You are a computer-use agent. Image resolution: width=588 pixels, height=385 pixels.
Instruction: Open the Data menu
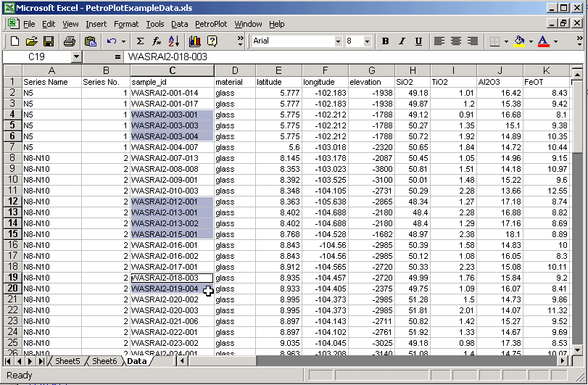(x=180, y=25)
